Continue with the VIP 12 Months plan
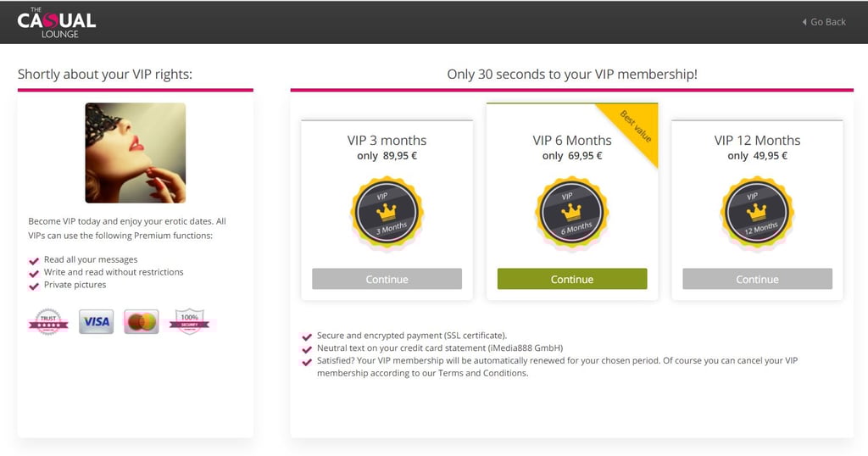Screen dimensions: 868x456 click(x=757, y=279)
